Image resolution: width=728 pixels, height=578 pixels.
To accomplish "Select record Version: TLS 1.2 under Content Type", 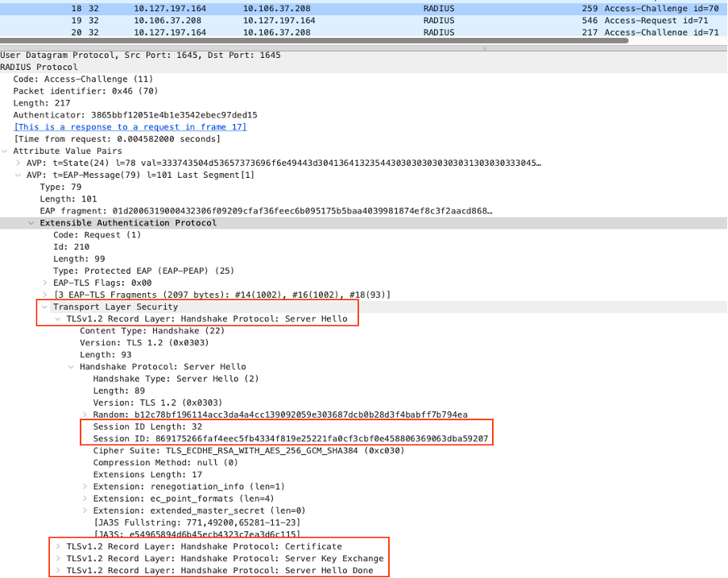I will click(144, 343).
